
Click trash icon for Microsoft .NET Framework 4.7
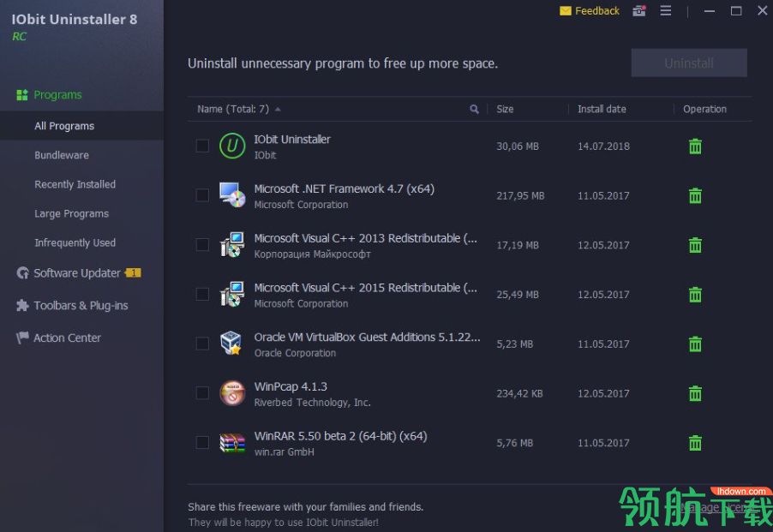pos(695,195)
